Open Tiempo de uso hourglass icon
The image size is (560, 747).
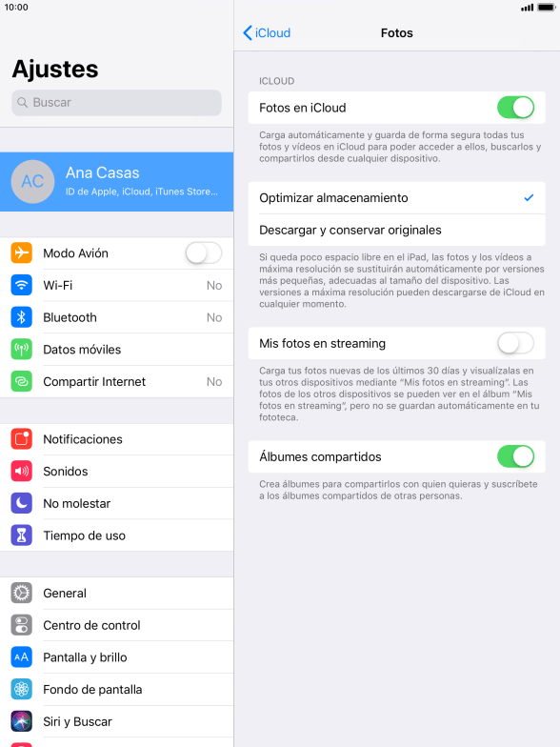21,535
